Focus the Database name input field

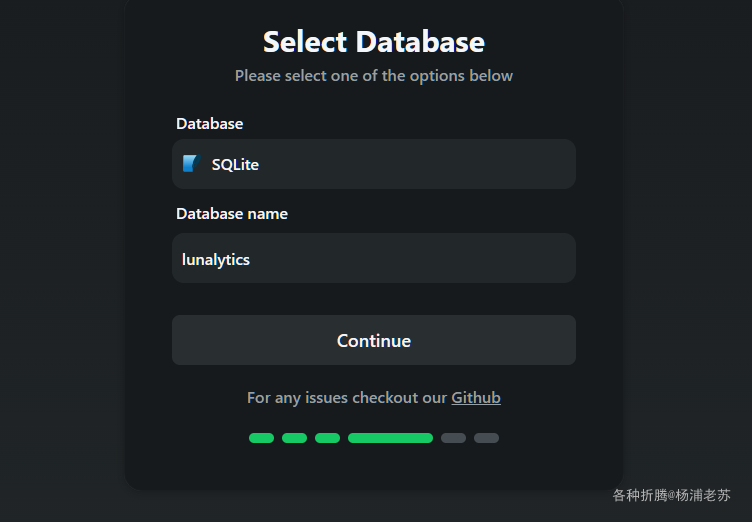374,258
